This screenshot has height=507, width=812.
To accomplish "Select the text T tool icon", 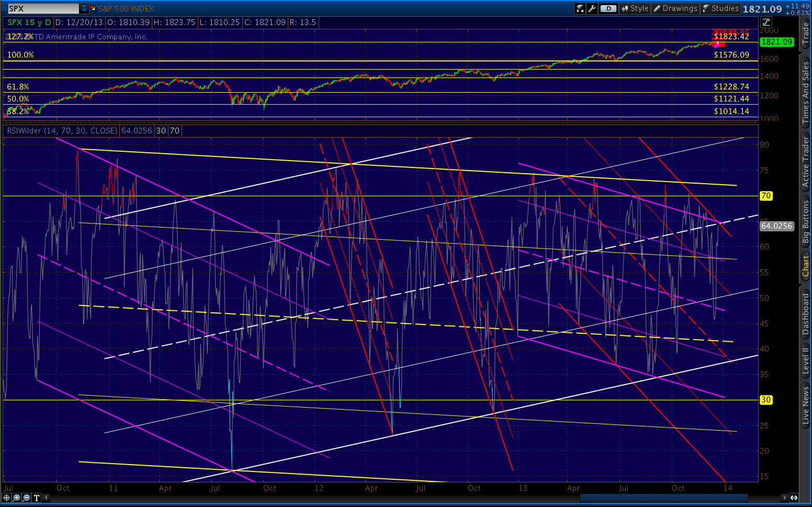I will click(37, 498).
